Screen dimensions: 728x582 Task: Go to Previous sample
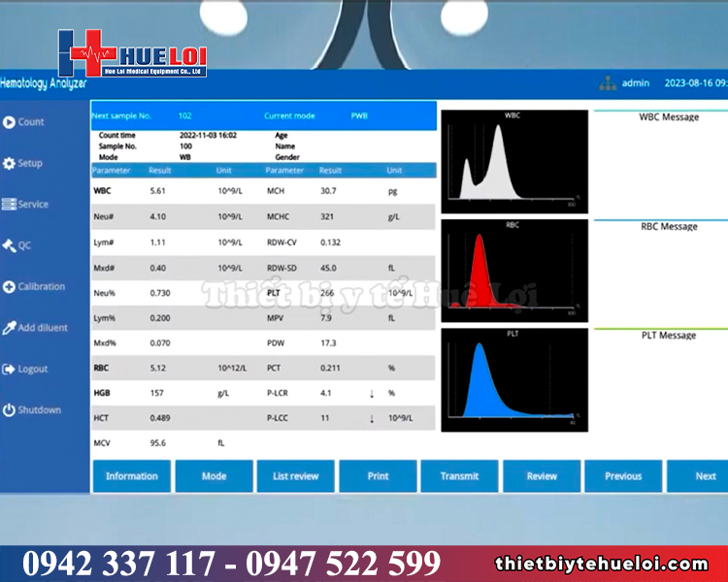(x=623, y=476)
